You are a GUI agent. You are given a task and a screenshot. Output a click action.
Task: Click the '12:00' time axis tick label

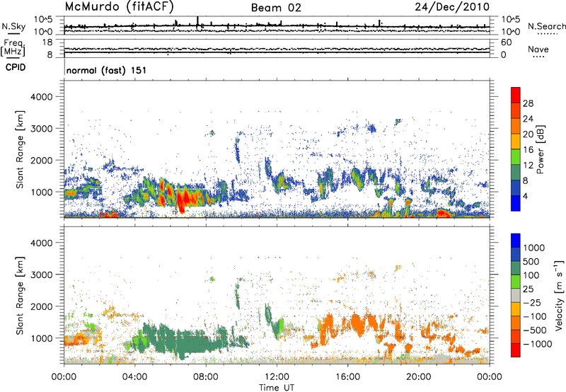(x=277, y=377)
